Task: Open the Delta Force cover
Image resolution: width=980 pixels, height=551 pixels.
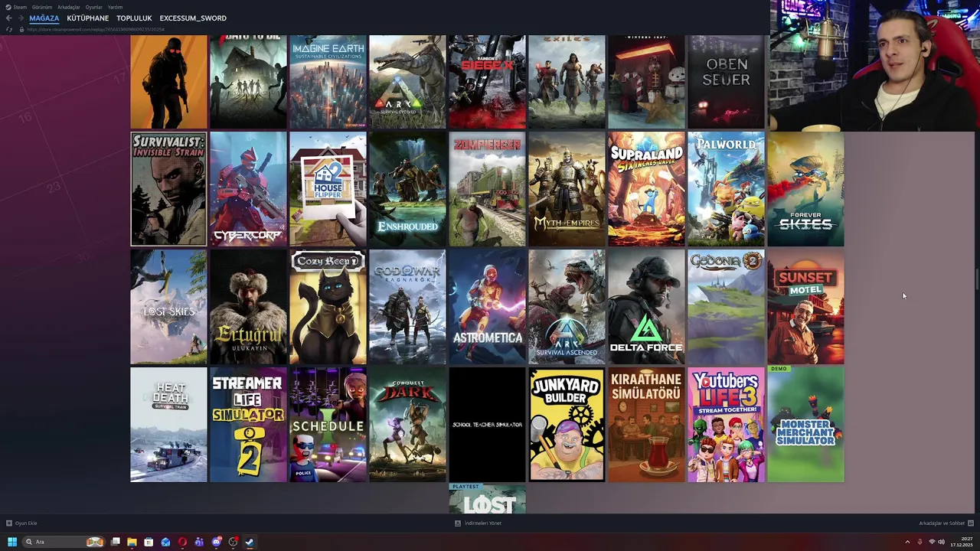Action: [646, 307]
